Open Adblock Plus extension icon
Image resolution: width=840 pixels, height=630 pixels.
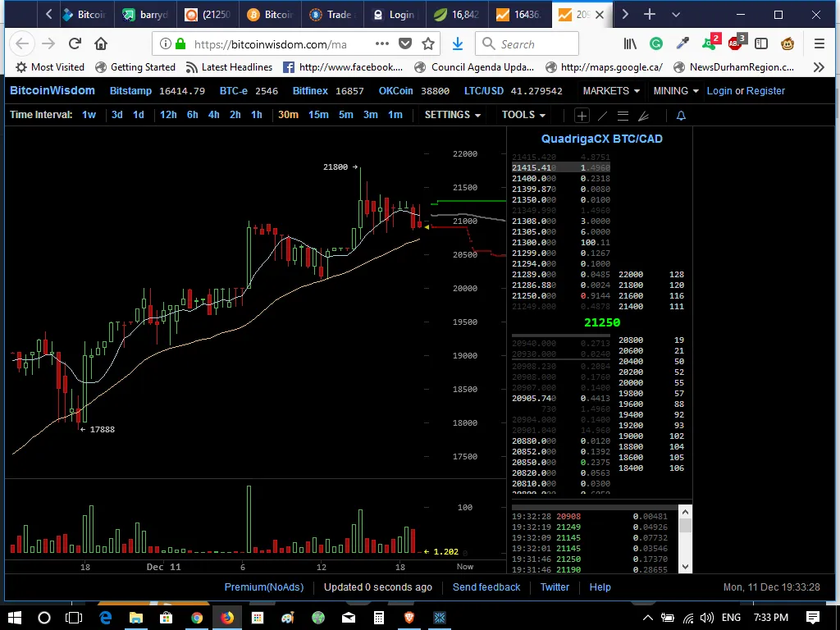pos(736,43)
